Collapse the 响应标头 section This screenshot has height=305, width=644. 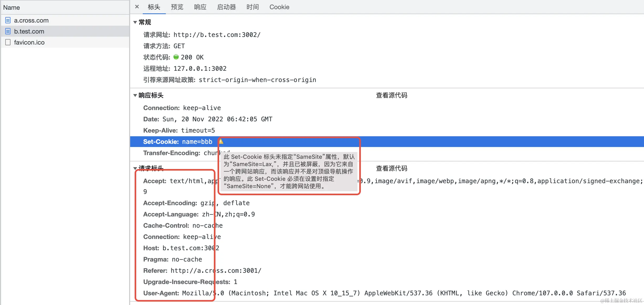(x=135, y=95)
